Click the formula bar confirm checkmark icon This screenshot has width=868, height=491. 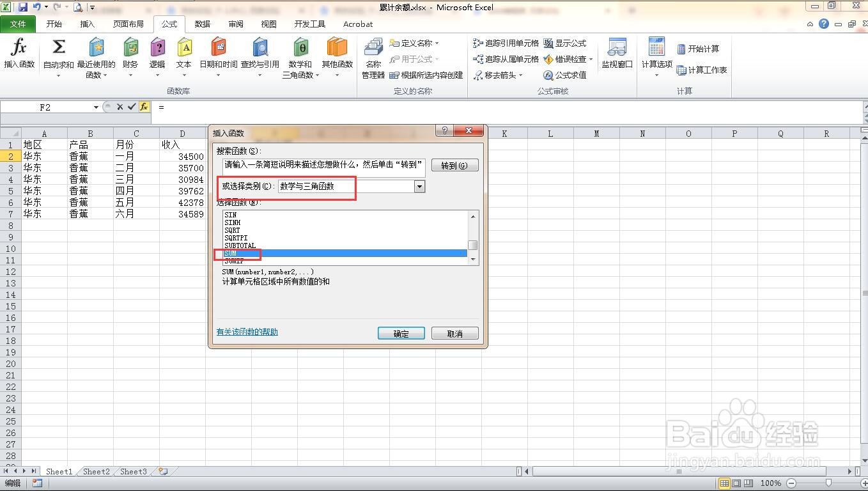click(132, 107)
